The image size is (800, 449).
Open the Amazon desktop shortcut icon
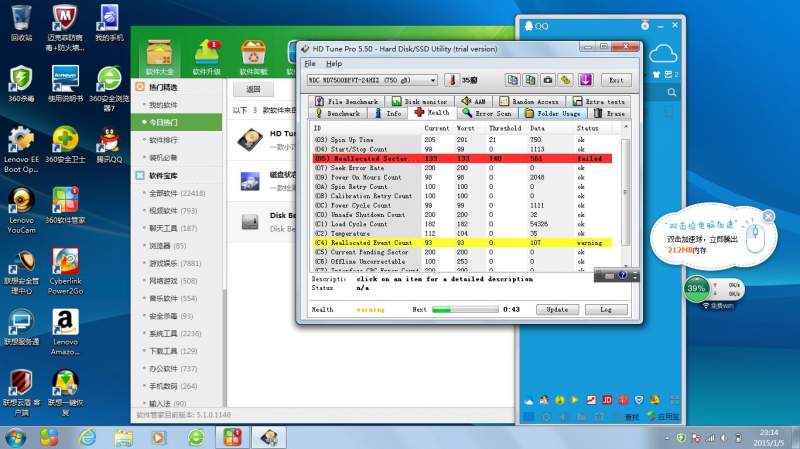65,332
